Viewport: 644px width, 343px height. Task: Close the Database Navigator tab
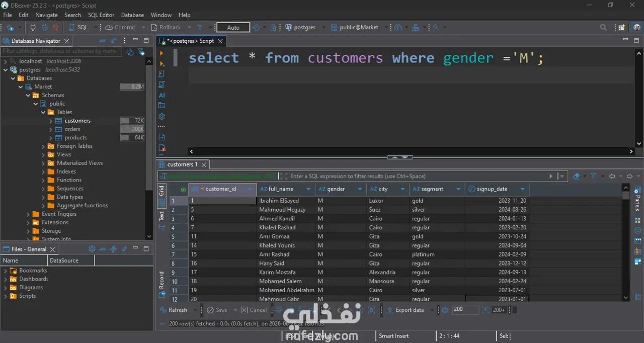point(66,41)
